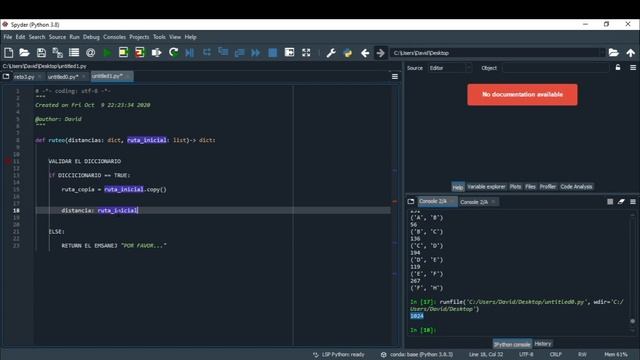Click the Object input field

click(x=556, y=68)
